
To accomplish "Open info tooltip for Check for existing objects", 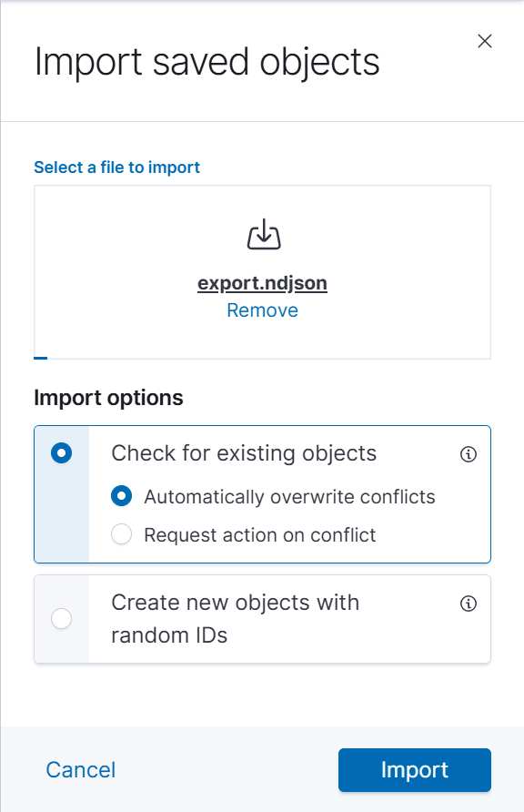I will coord(469,454).
